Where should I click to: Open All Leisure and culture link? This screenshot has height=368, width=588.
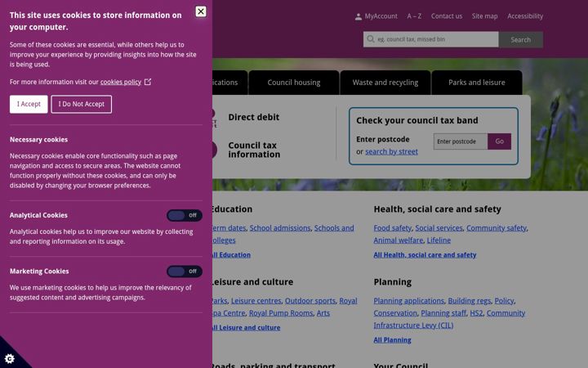(x=245, y=327)
